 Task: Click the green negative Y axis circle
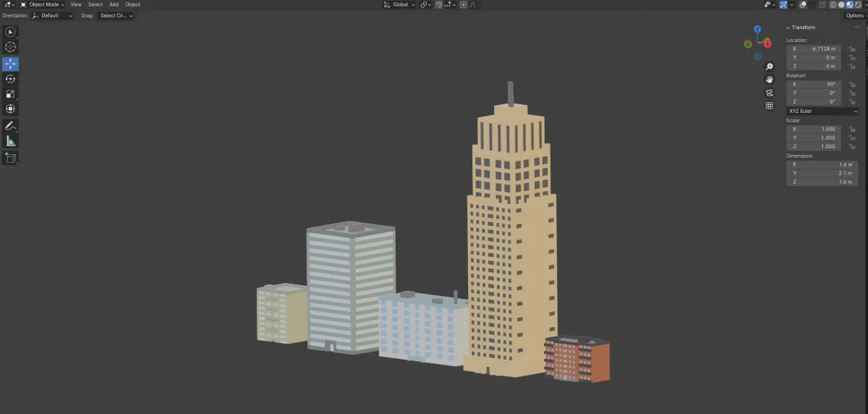click(748, 44)
